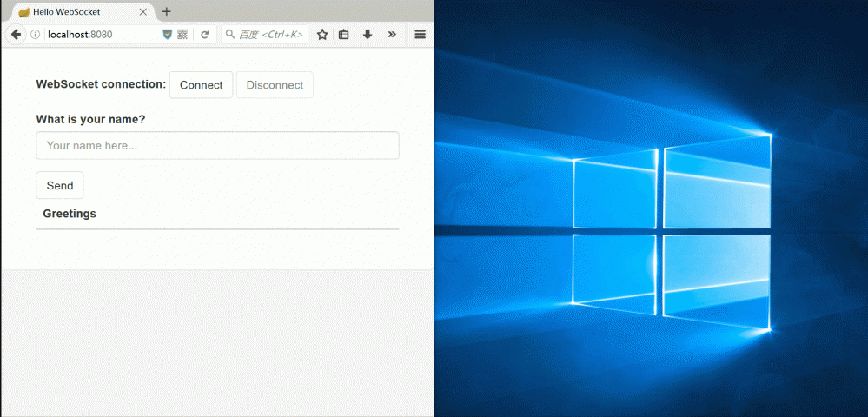Click the search magnifier icon
Viewport: 868px width, 417px height.
point(230,35)
